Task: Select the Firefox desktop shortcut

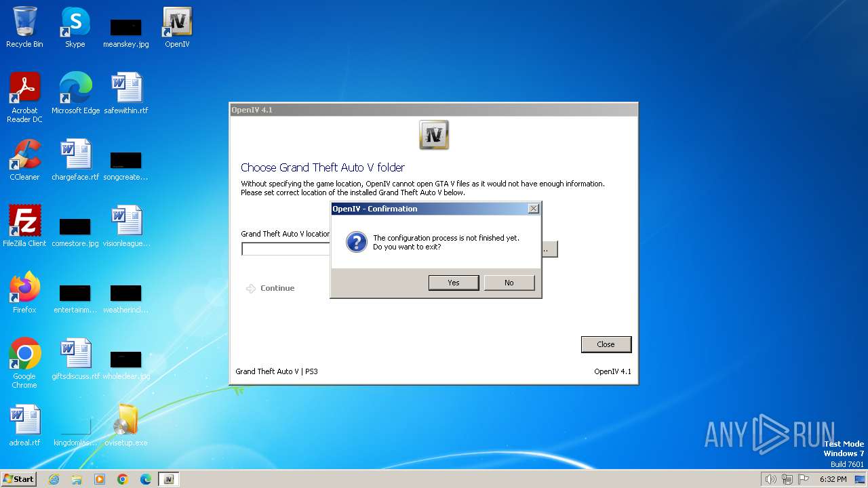Action: coord(24,293)
